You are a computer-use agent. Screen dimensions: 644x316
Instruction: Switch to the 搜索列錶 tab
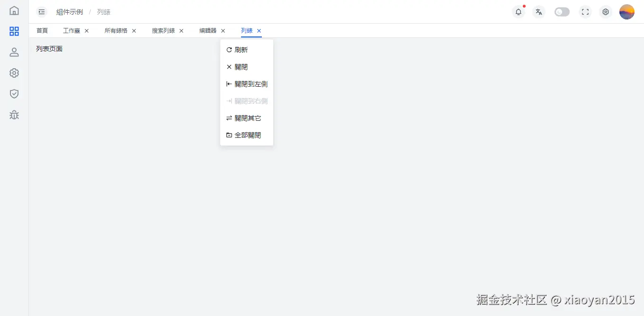163,31
